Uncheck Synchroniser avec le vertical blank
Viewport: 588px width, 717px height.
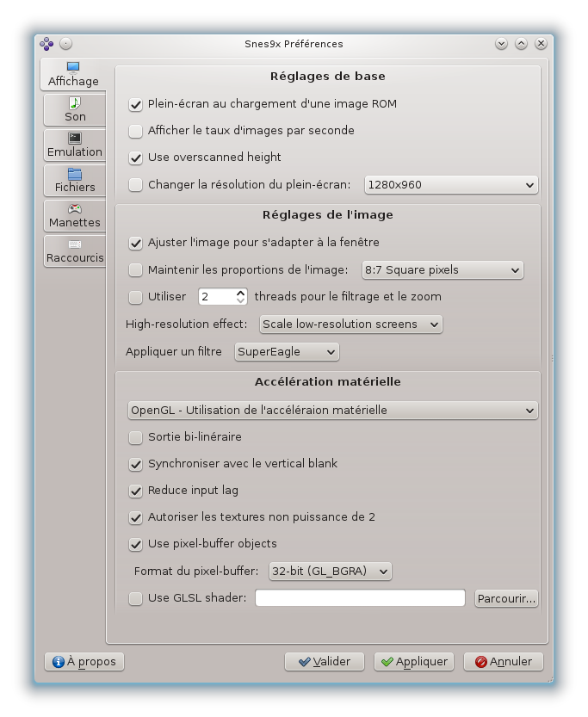click(x=135, y=464)
